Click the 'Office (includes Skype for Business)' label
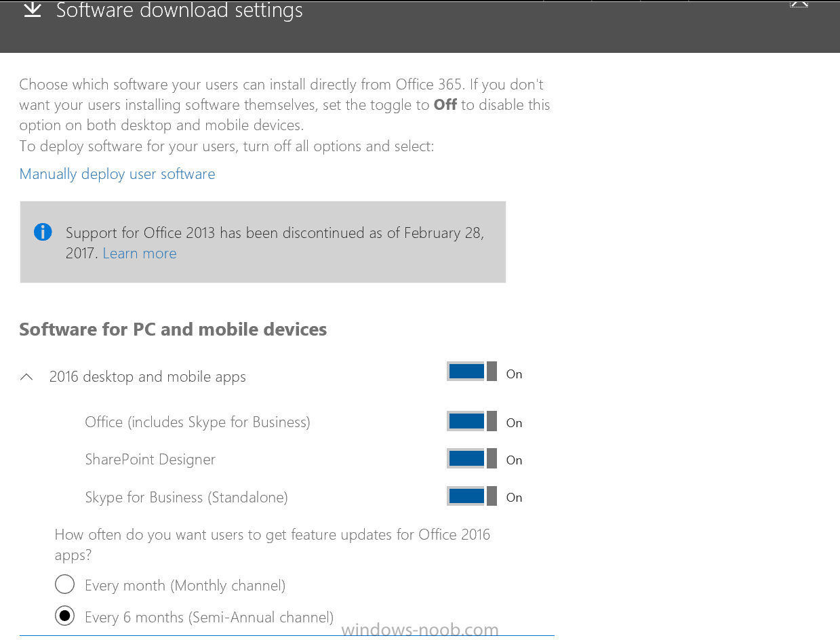Screen dimensions: 840x640 coord(197,422)
